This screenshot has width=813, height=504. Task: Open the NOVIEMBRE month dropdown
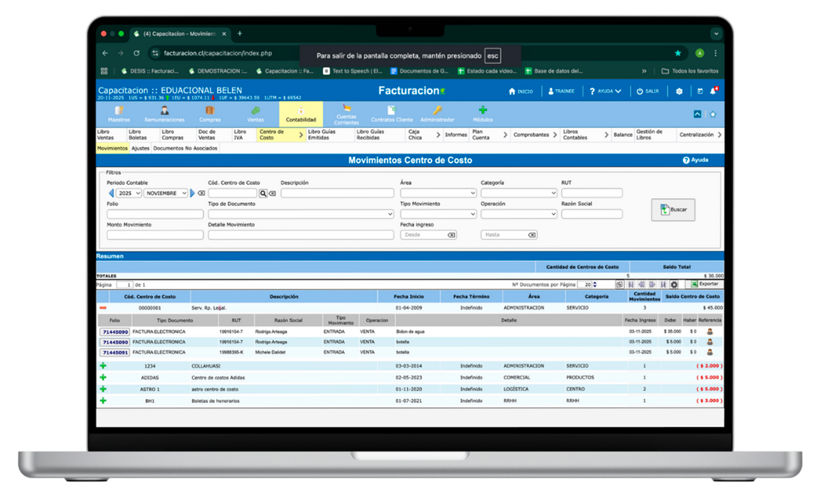coord(166,193)
